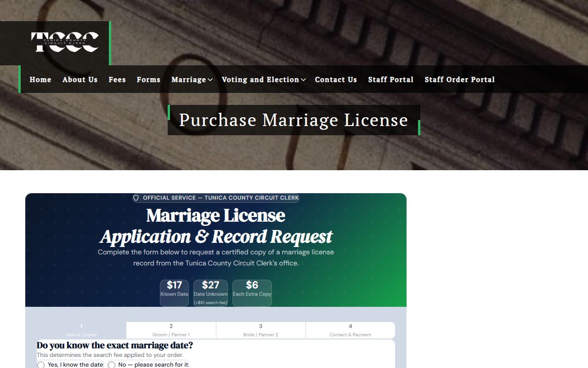Click the $17 Known Date price card

(x=174, y=293)
